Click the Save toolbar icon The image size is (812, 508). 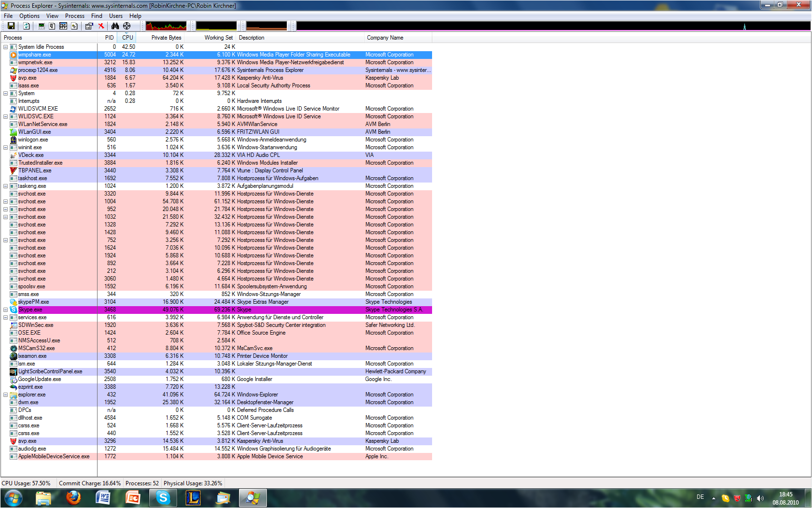[x=11, y=26]
